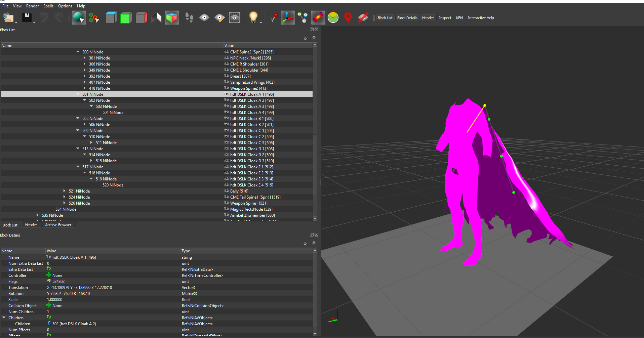Toggle the KFM panel in toolbar
This screenshot has height=338, width=644.
[459, 18]
